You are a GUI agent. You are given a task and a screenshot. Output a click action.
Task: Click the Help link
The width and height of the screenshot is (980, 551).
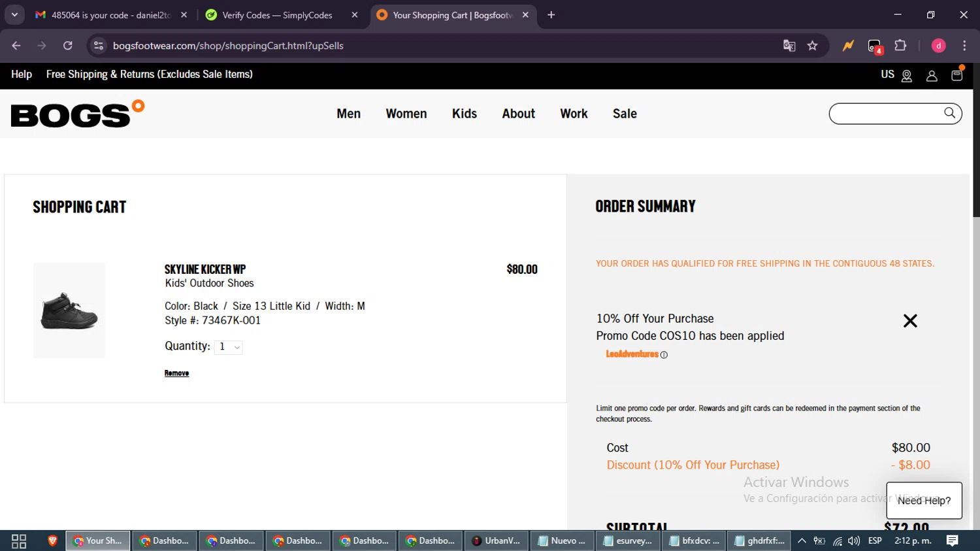pyautogui.click(x=22, y=75)
